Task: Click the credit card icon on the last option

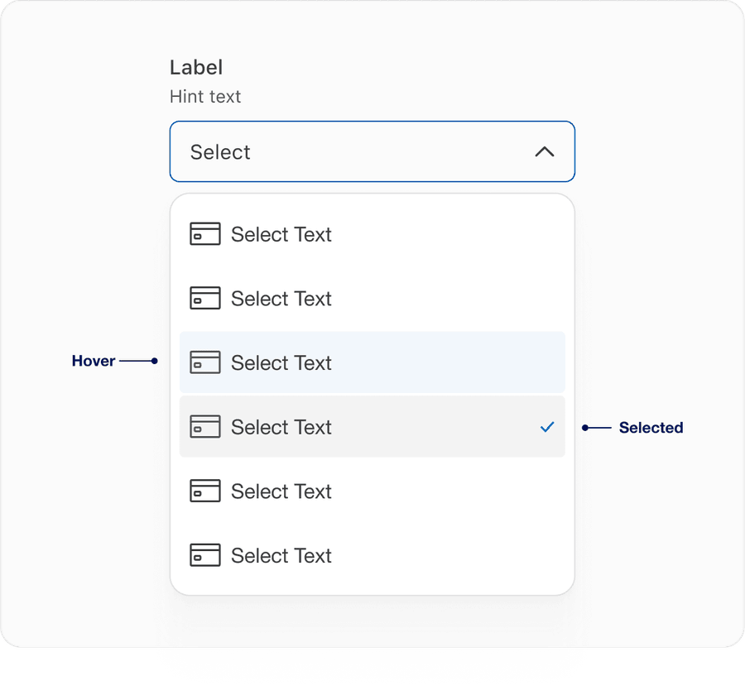Action: (x=204, y=555)
